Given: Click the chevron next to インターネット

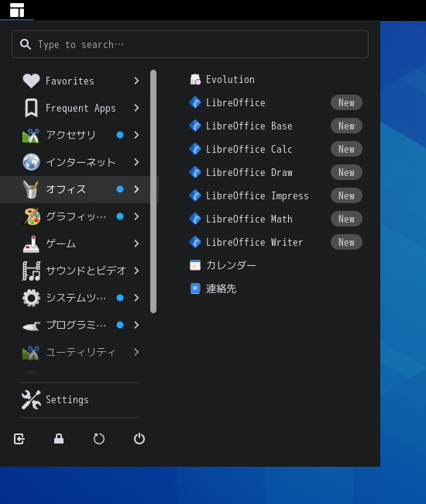Looking at the screenshot, I should point(136,162).
